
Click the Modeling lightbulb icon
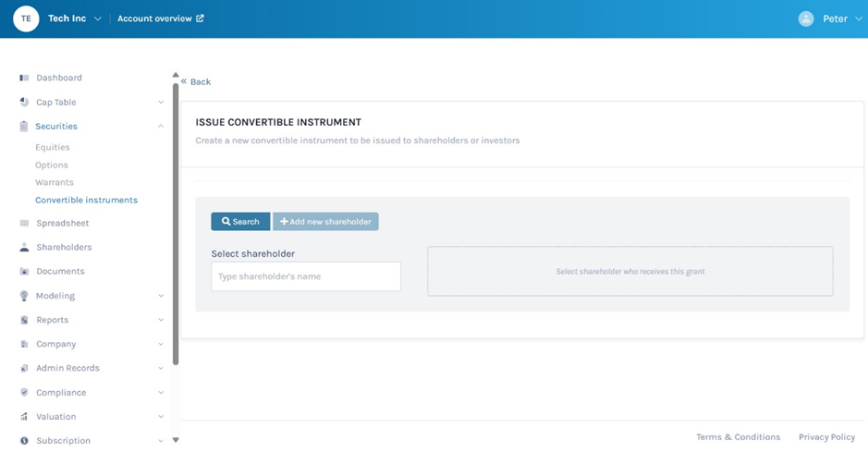[24, 296]
